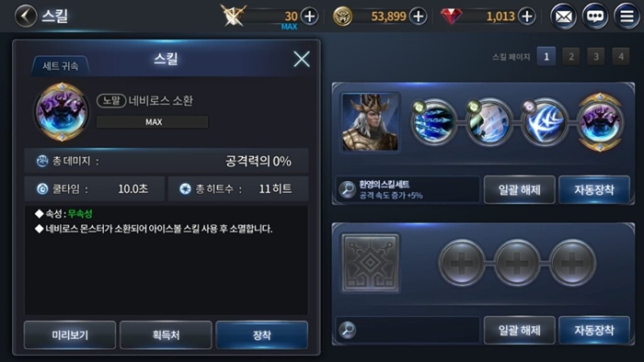Add more red gems with plus button
Screen dimensions: 644x362
pyautogui.click(x=527, y=17)
